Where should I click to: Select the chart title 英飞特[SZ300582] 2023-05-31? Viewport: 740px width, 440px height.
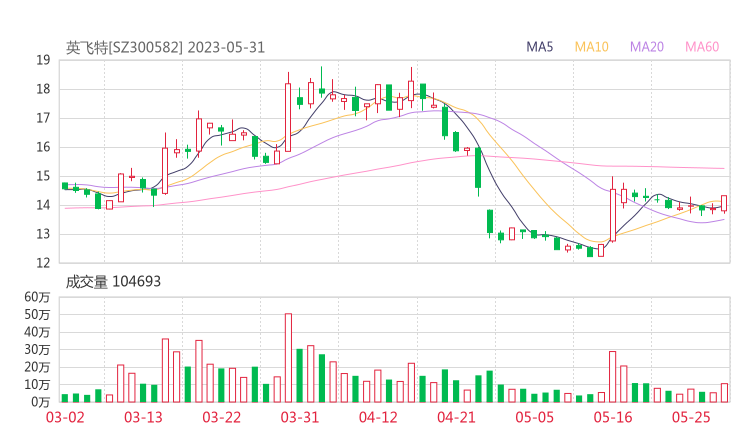coord(165,47)
